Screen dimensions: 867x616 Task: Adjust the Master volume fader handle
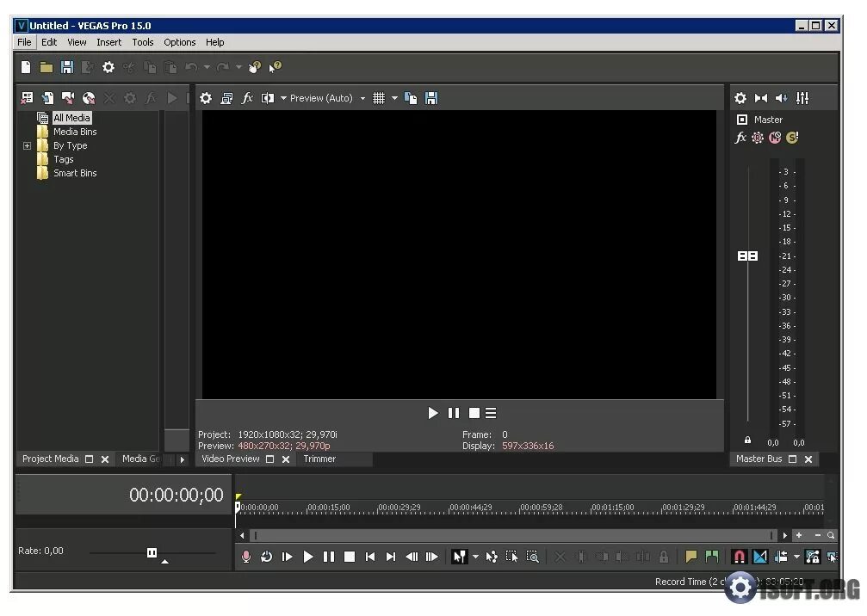(747, 256)
